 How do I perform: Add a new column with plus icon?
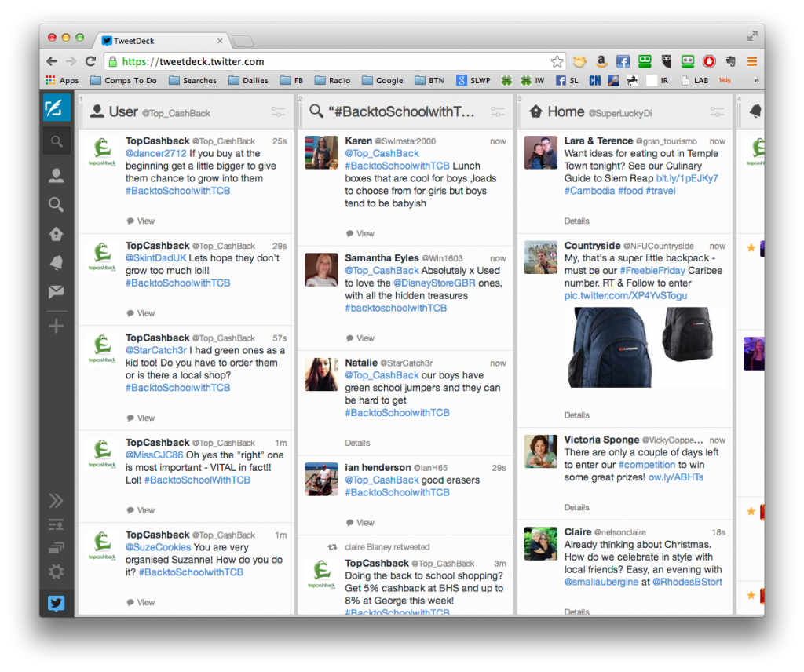(56, 326)
